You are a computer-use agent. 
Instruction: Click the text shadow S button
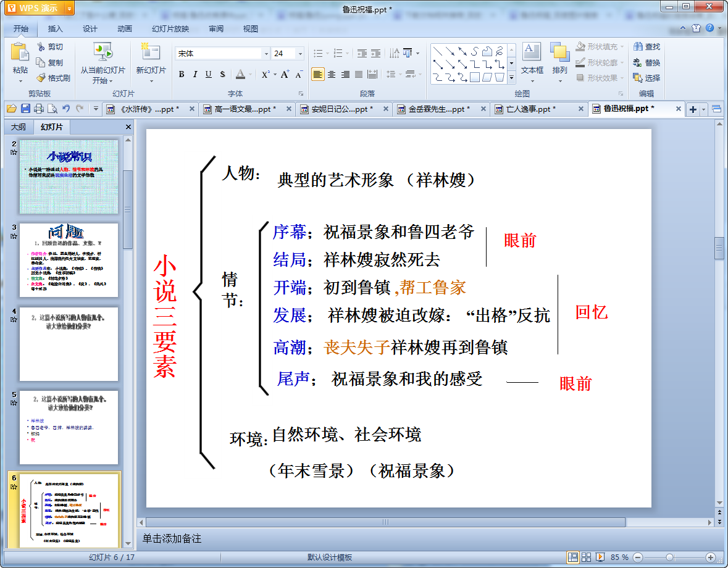pyautogui.click(x=222, y=74)
